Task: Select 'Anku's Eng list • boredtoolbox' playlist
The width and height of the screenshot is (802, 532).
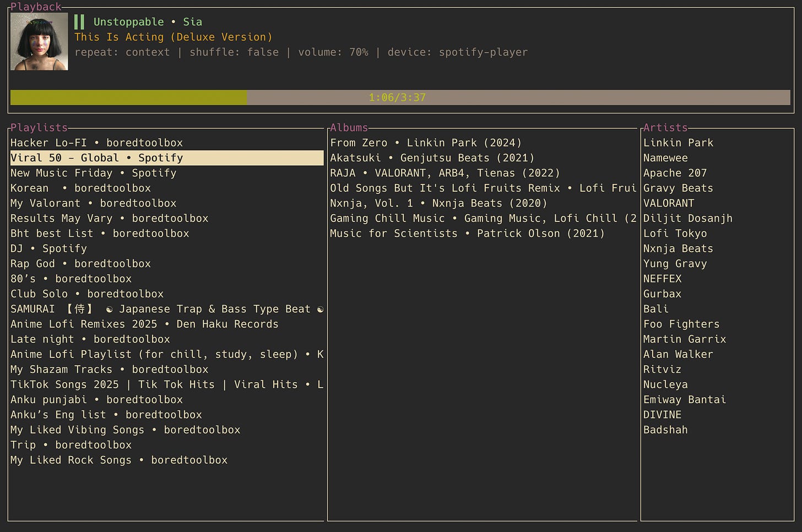Action: (x=106, y=415)
